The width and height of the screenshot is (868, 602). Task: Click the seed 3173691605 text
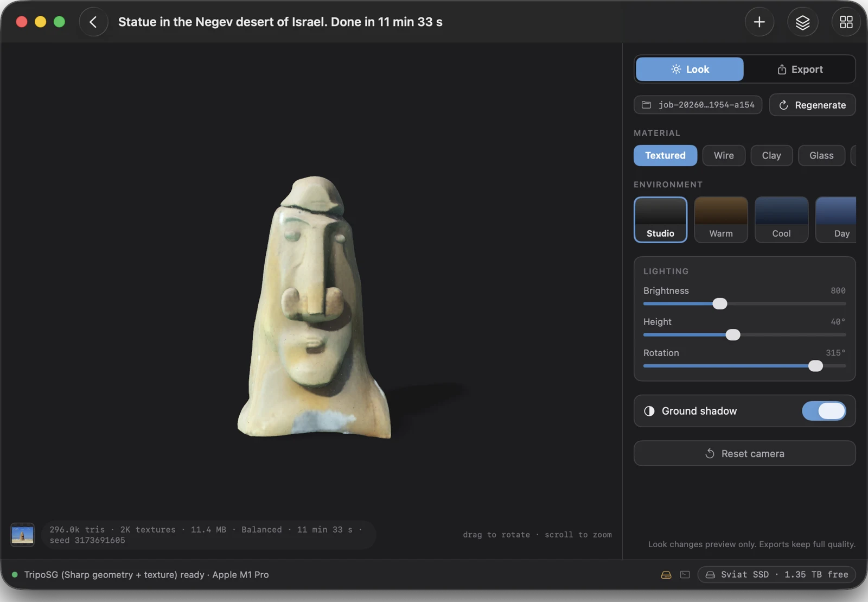click(x=87, y=540)
